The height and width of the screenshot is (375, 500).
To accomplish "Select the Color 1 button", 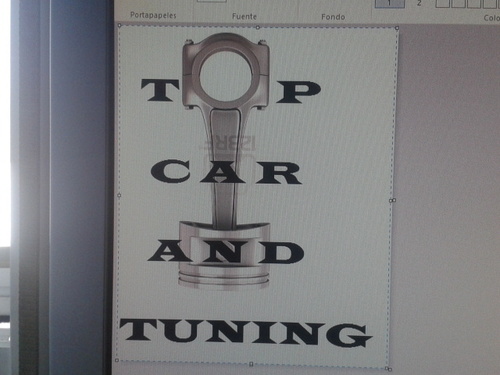I will pos(389,3).
